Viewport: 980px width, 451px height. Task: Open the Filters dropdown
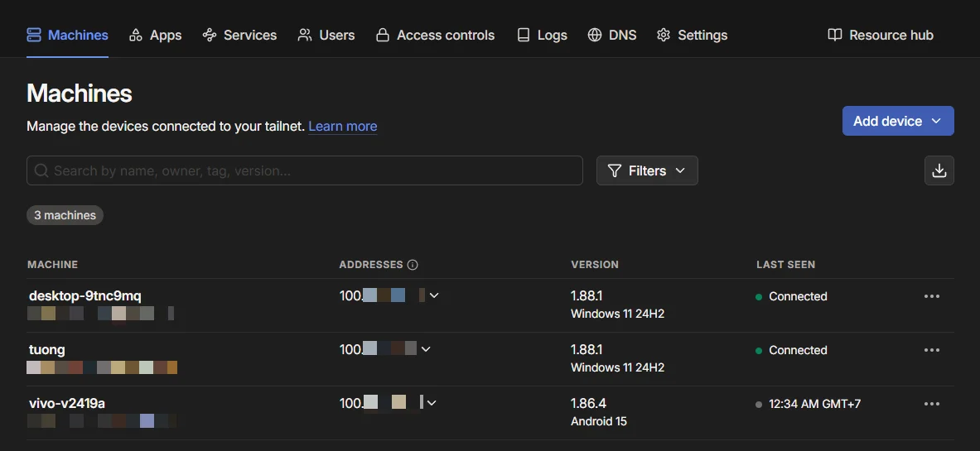pyautogui.click(x=647, y=170)
